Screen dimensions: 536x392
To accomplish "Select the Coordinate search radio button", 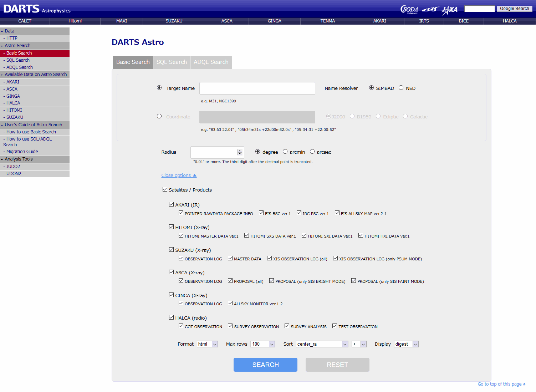I will (159, 116).
